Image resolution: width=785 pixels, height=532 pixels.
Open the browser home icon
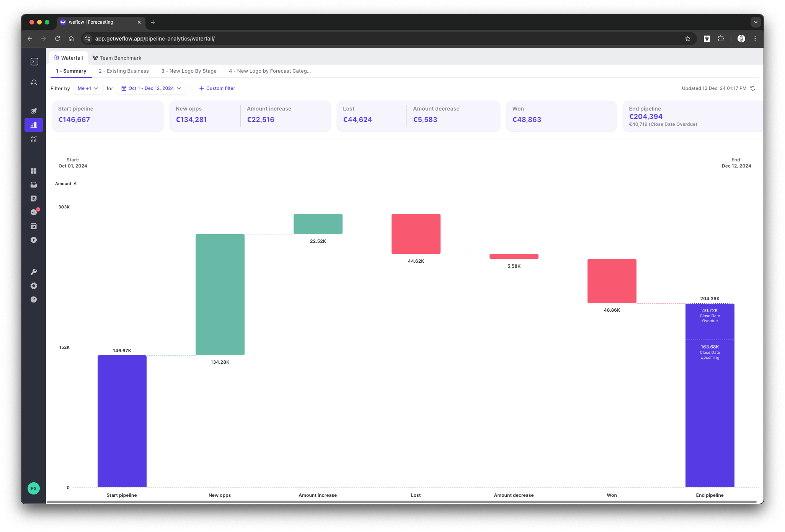[71, 39]
